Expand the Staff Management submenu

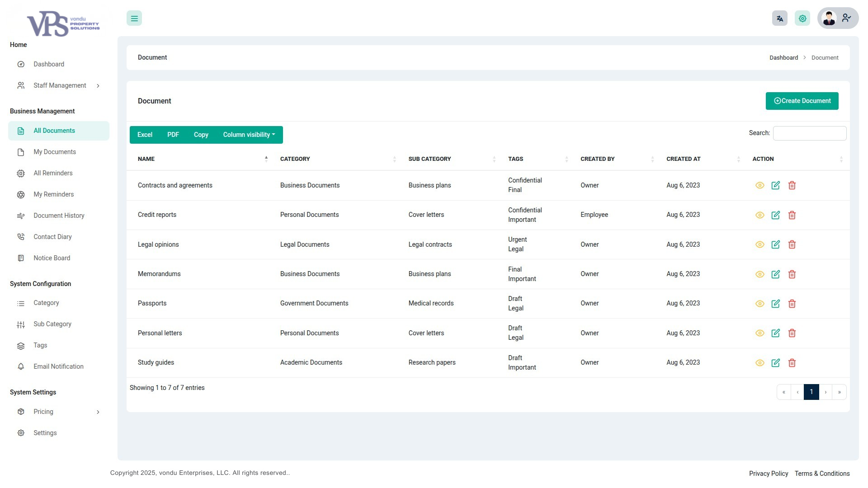tap(60, 85)
